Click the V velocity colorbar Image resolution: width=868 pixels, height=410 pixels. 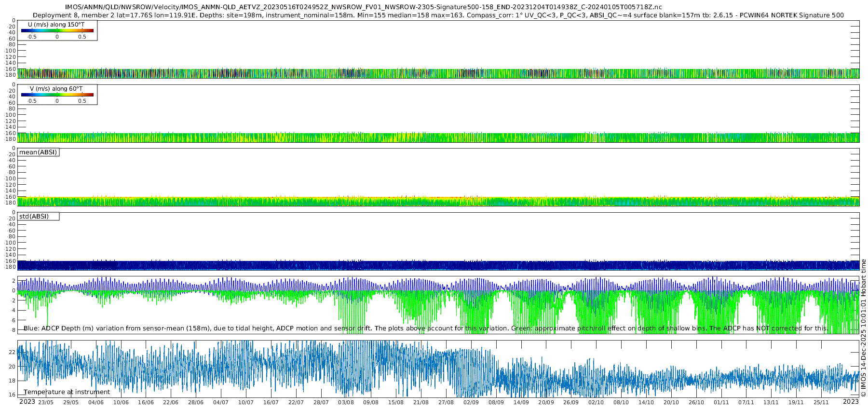point(57,95)
